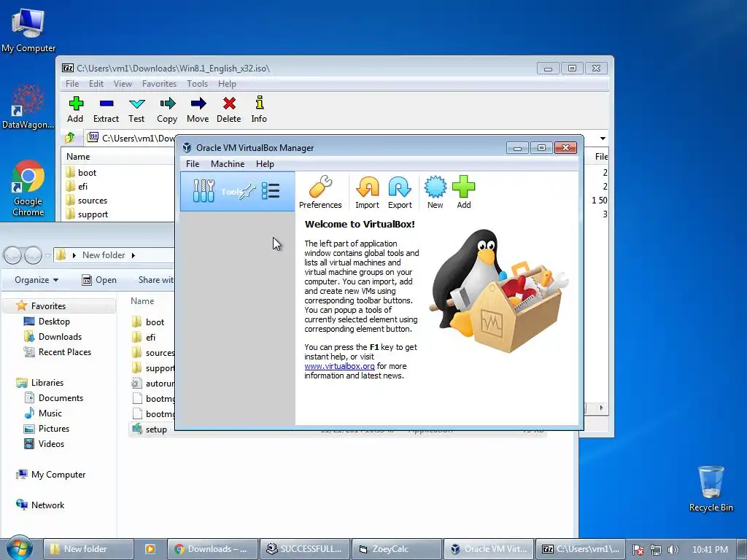Switch to New folder taskbar button
The height and width of the screenshot is (560, 747).
click(x=88, y=548)
